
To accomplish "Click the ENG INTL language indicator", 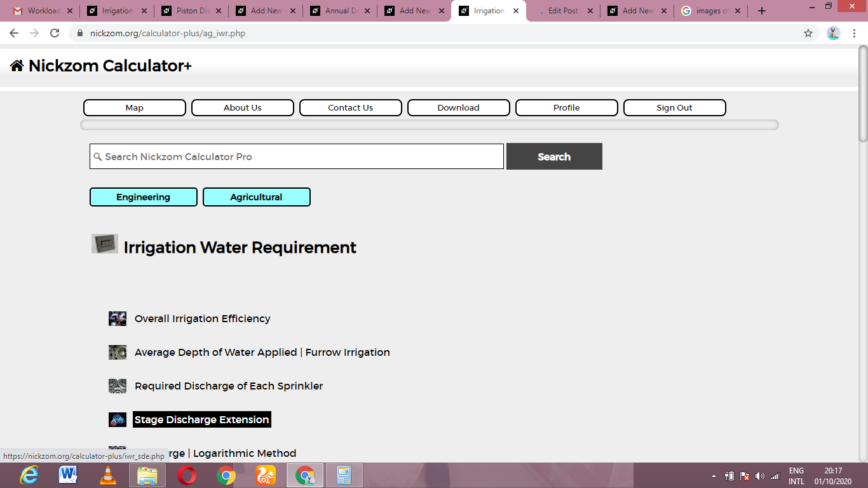I will pyautogui.click(x=796, y=476).
